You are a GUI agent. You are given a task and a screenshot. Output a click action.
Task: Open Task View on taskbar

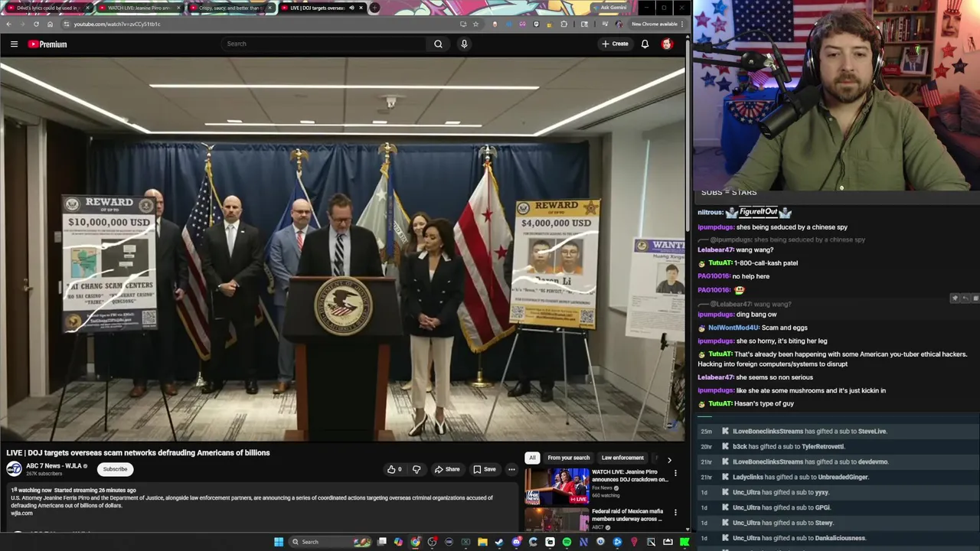(382, 542)
